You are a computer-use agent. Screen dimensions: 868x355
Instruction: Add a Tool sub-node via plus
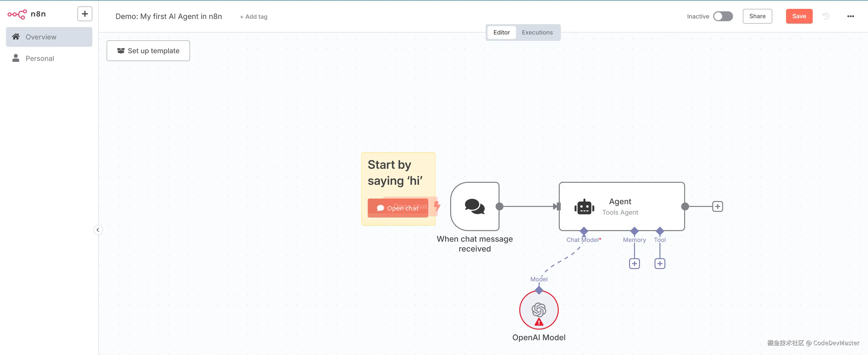pos(659,263)
